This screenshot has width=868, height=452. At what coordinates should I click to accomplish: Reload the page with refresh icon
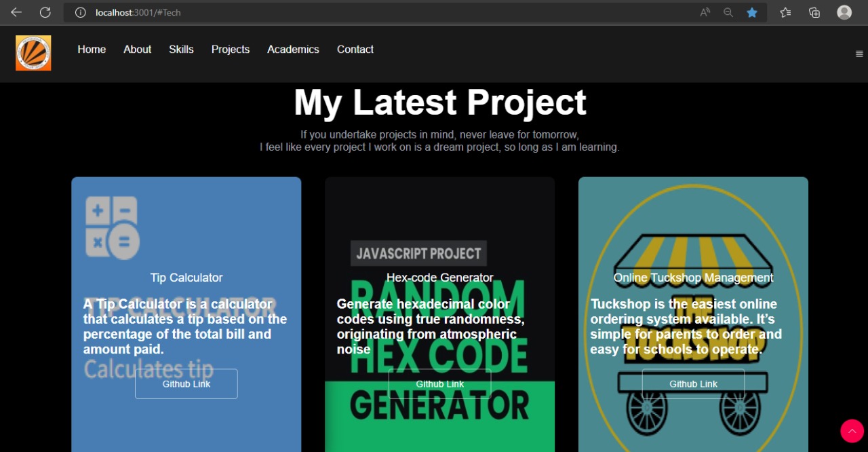(45, 12)
